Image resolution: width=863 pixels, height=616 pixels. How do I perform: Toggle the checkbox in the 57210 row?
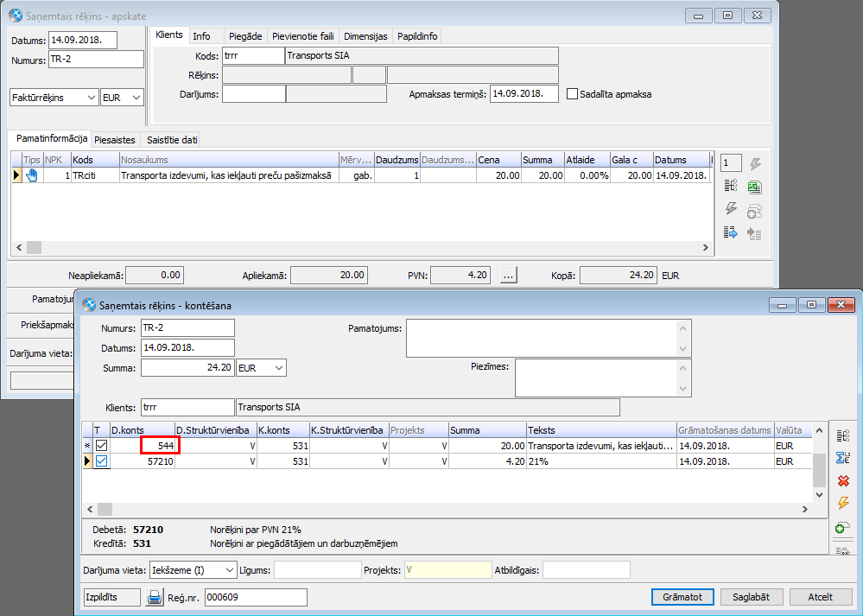[x=102, y=462]
